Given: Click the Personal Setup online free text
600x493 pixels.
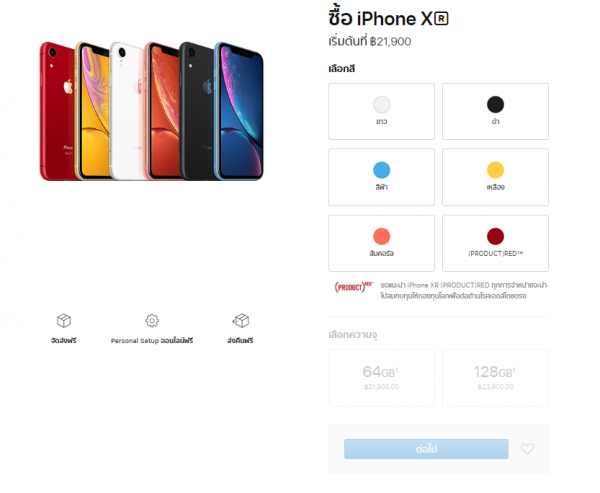Looking at the screenshot, I should (x=152, y=340).
